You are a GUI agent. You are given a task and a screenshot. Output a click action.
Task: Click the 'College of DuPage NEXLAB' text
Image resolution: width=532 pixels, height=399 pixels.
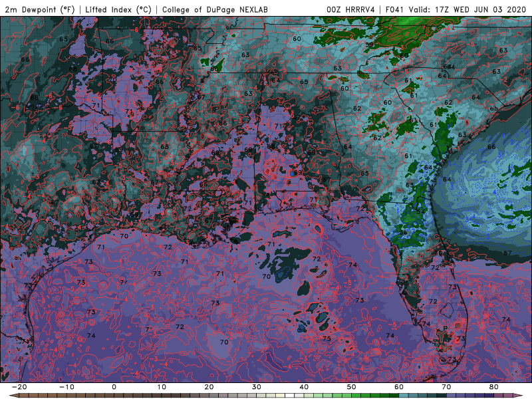tap(215, 9)
